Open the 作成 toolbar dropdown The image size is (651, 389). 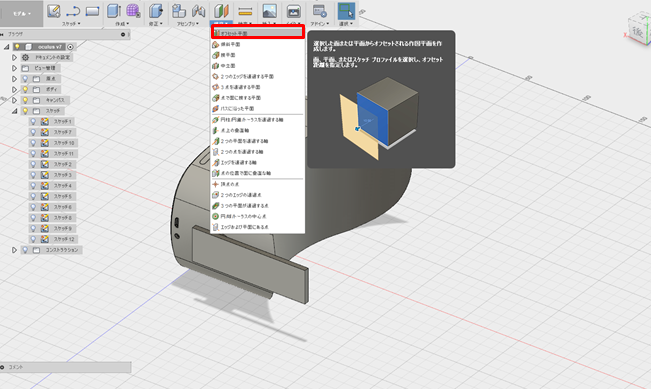(x=122, y=24)
